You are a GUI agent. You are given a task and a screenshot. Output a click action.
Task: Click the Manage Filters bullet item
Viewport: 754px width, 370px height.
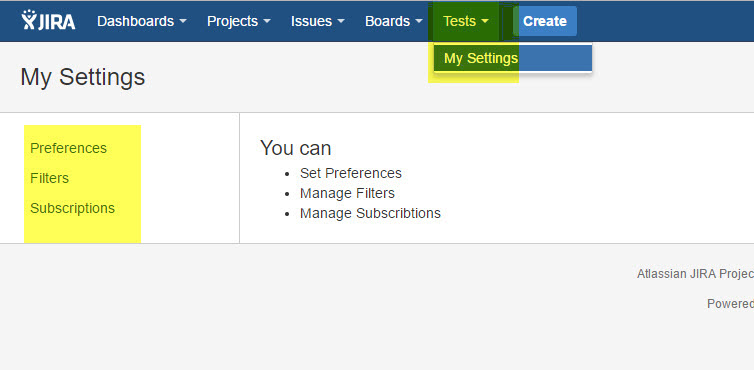tap(347, 193)
